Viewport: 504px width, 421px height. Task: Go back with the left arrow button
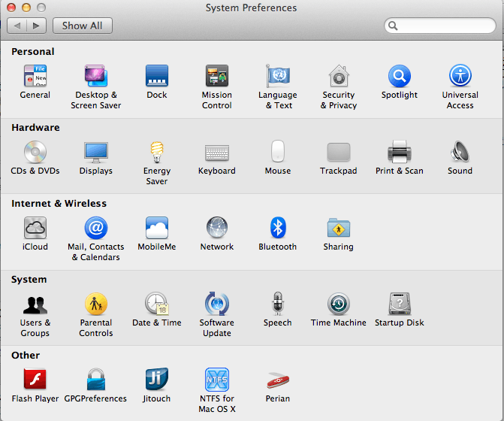[x=17, y=26]
